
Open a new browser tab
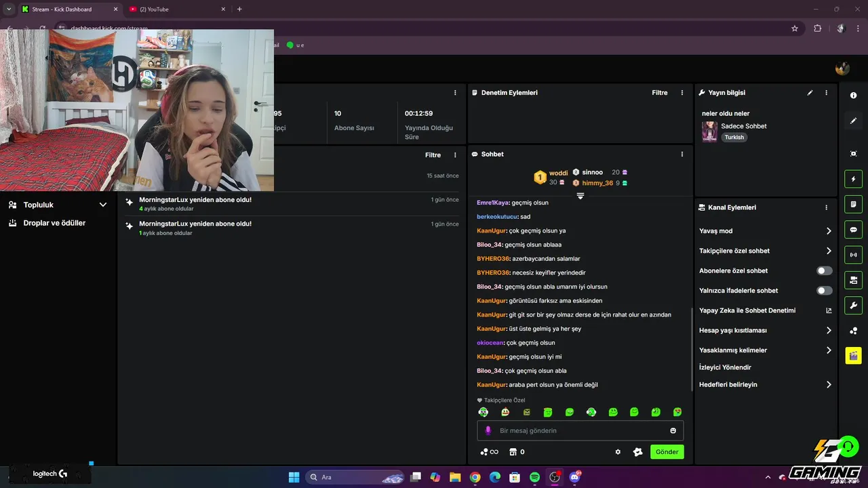tap(239, 9)
